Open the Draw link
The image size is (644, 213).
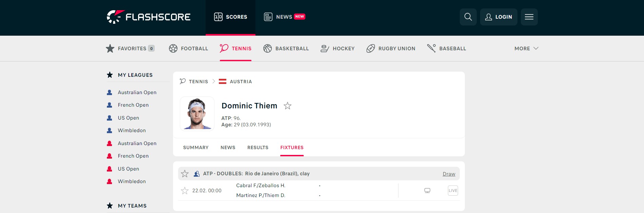[x=449, y=174]
